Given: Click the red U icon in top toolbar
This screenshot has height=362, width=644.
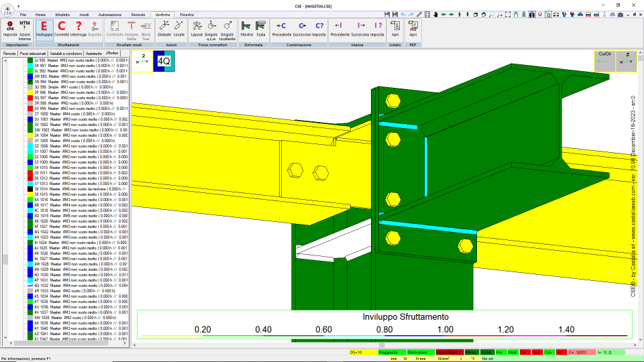Looking at the screenshot, I should [x=539, y=14].
